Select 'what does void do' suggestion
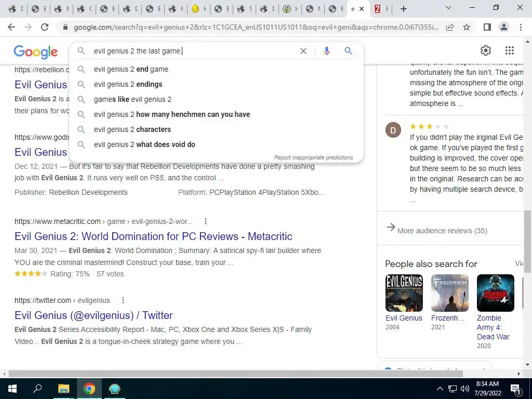 coord(217,144)
